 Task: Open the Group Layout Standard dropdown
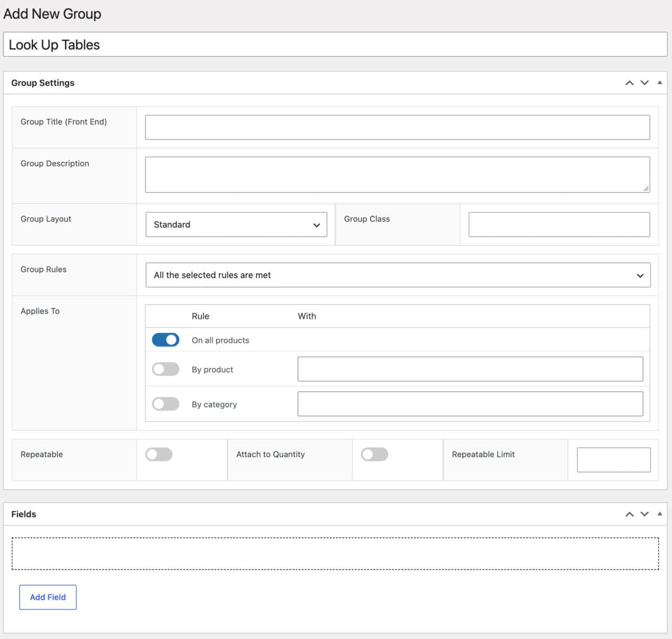(236, 225)
